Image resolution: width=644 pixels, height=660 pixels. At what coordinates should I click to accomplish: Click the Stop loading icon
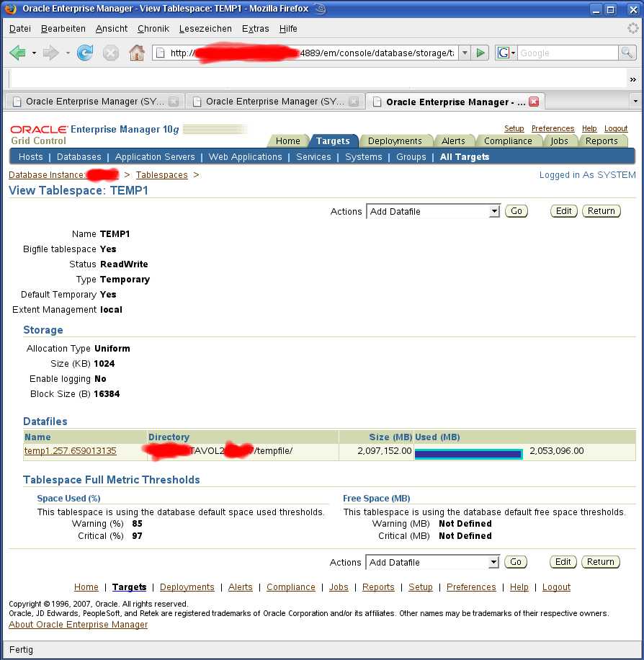tap(111, 53)
